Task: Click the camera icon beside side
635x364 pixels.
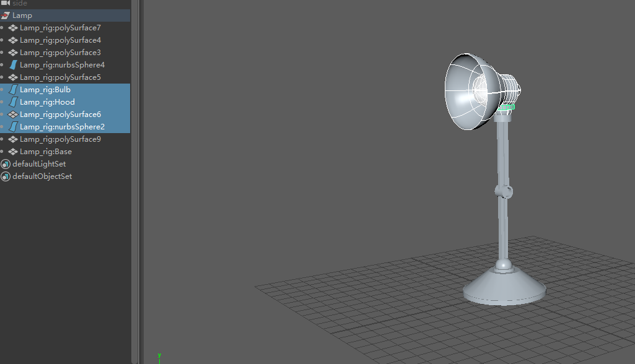Action: pos(5,3)
